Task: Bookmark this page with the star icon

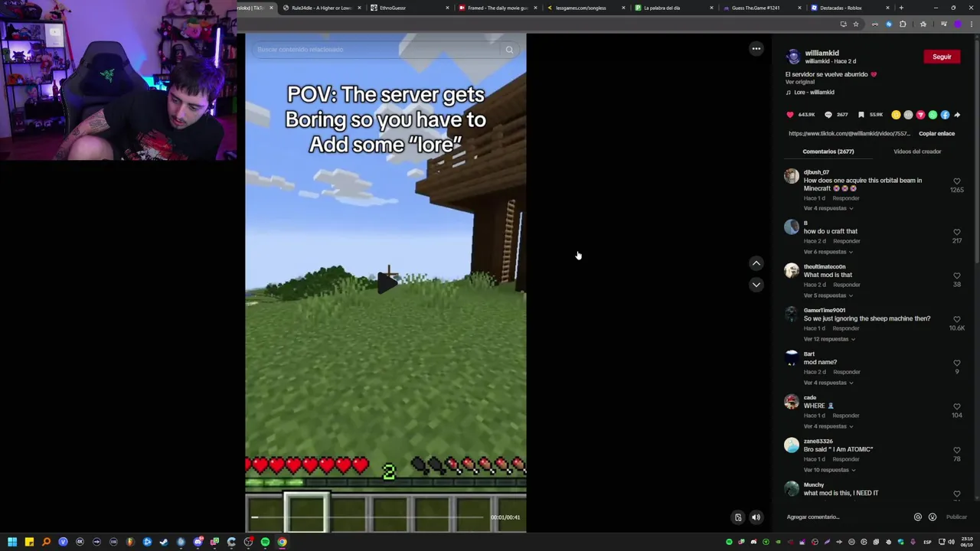Action: [856, 24]
